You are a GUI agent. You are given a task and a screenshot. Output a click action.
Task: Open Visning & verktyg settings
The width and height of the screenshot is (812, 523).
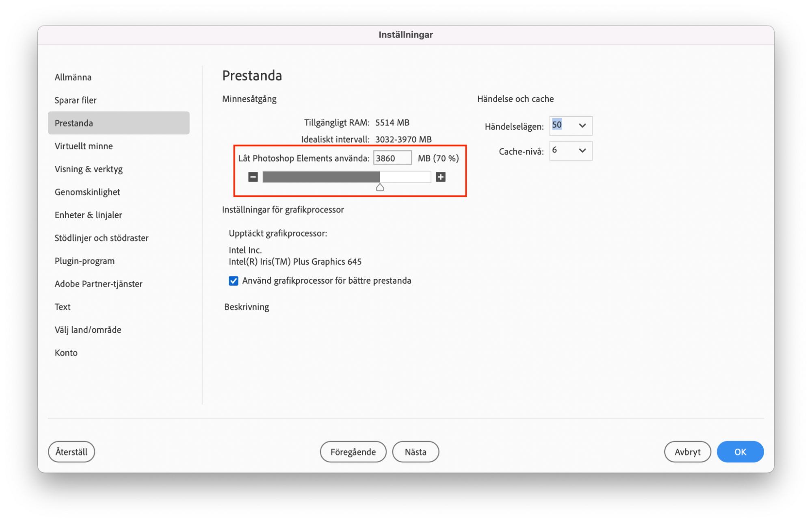tap(119, 169)
